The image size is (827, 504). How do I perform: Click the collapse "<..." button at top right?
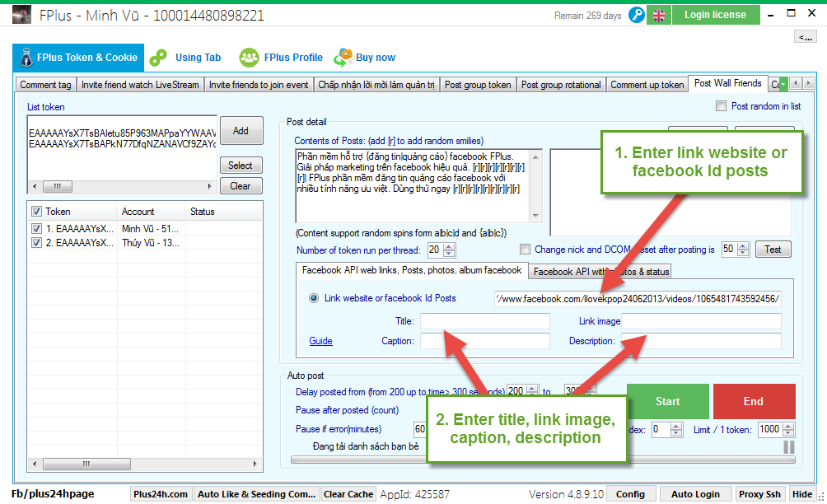(806, 36)
